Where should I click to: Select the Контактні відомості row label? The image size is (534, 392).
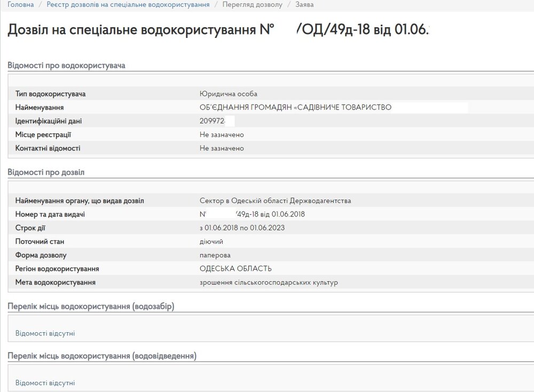(48, 148)
